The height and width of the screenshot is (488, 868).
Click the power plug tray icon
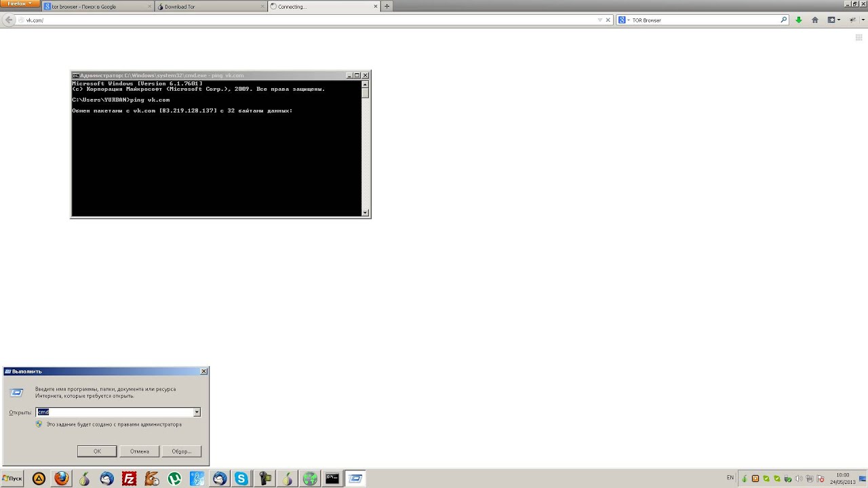click(x=787, y=479)
